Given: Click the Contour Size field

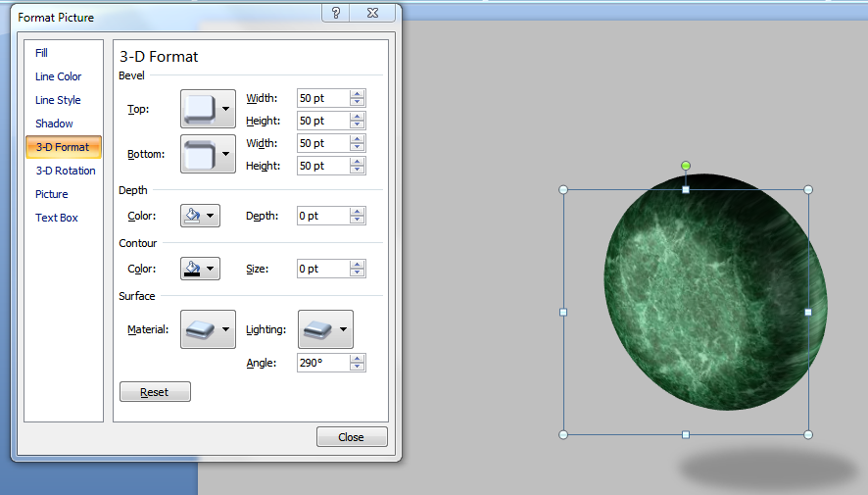Looking at the screenshot, I should click(x=323, y=269).
